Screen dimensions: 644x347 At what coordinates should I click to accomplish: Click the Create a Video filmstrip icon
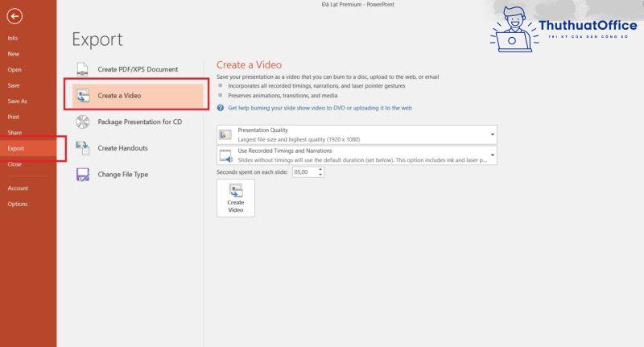point(83,96)
